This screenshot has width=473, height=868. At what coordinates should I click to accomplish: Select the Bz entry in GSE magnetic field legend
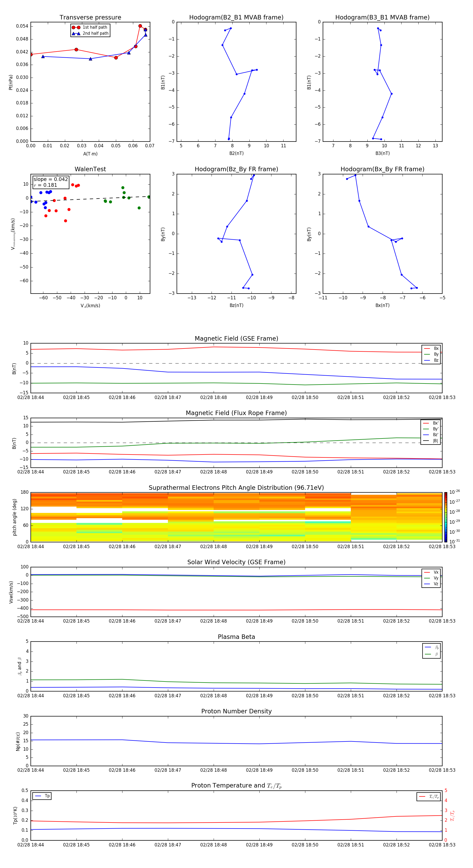[x=431, y=360]
